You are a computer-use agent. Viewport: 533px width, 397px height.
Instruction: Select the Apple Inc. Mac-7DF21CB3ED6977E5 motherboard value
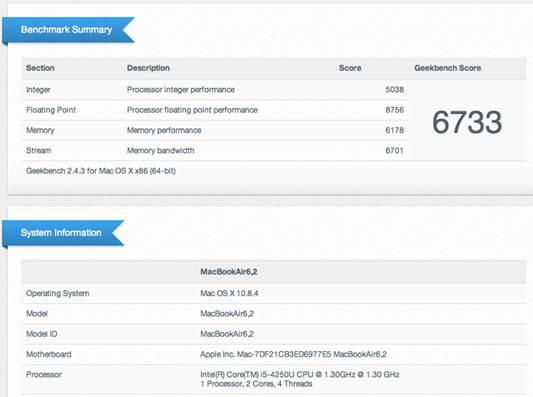click(293, 355)
